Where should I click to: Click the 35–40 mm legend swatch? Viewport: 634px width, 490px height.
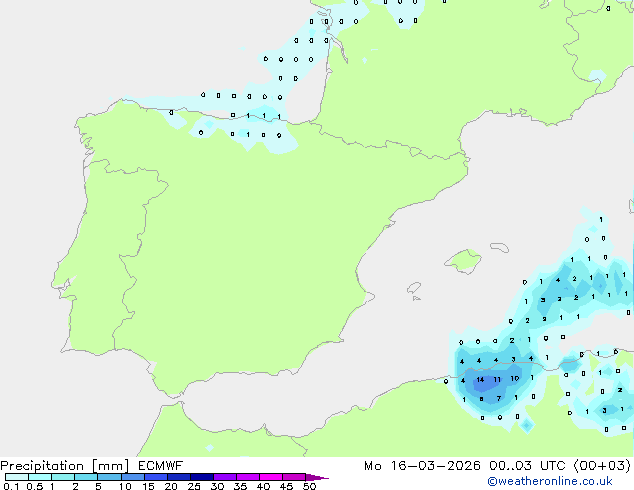point(247,477)
